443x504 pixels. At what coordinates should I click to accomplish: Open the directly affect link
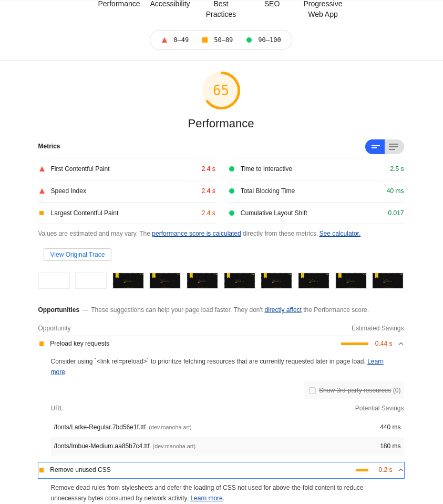coord(283,309)
